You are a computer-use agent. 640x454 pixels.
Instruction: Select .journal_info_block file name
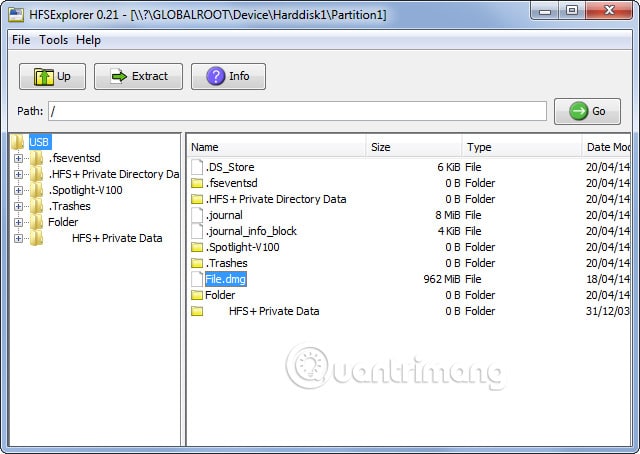coord(251,231)
